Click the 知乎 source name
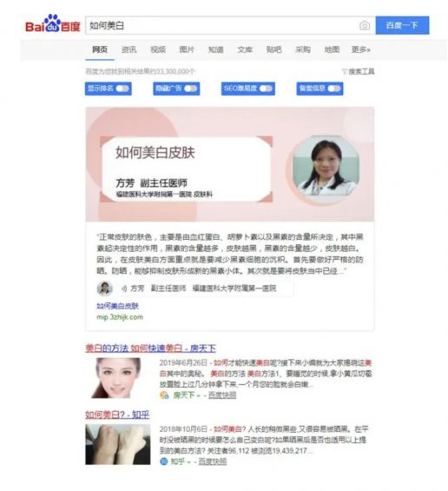The image size is (448, 491). coord(178,461)
